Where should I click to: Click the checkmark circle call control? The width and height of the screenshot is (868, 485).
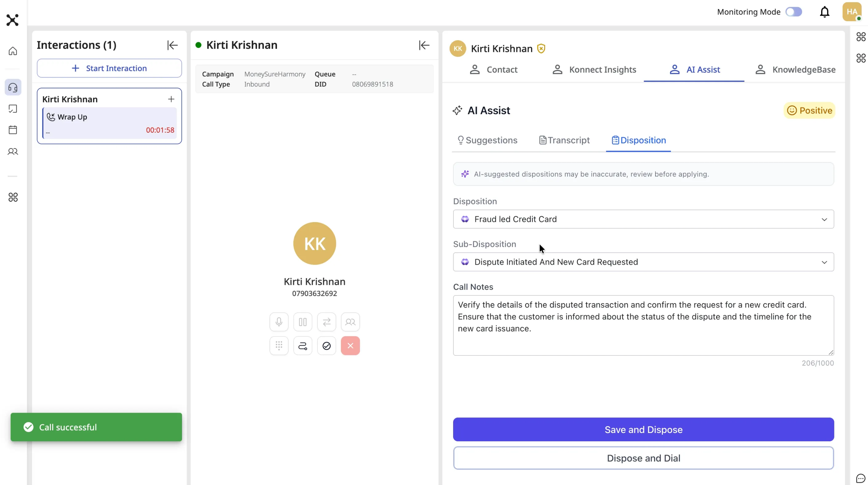[x=327, y=346]
